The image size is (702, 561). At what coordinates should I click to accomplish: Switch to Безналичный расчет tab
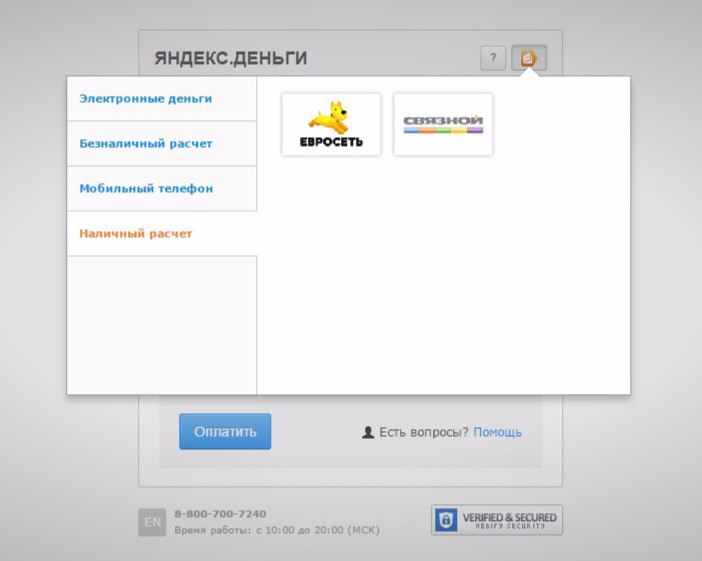[x=162, y=143]
